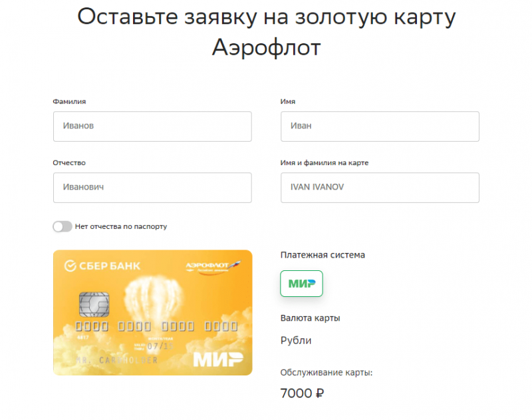The image size is (532, 420).
Task: Click the 'Имя и фамилия на карте' field
Action: [x=379, y=188]
